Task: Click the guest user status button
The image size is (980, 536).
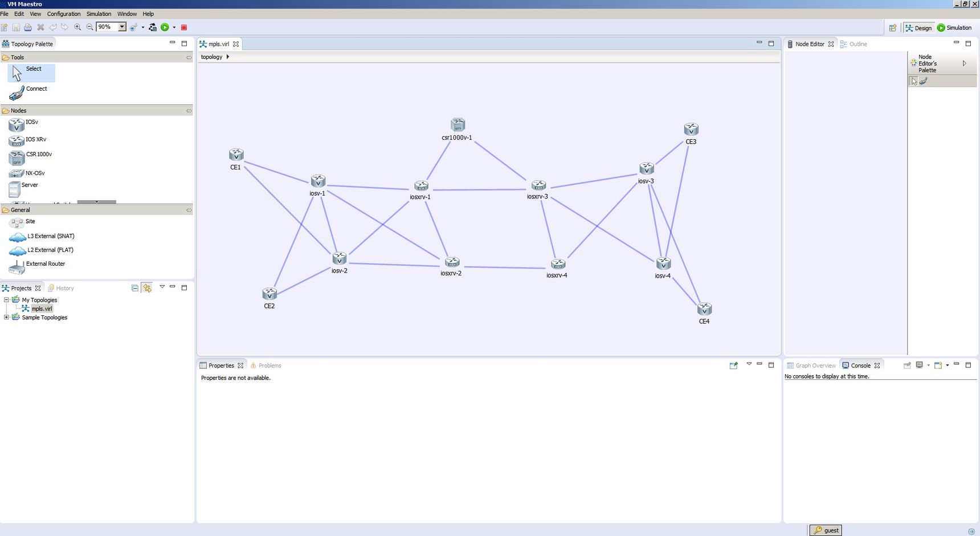Action: [x=826, y=530]
